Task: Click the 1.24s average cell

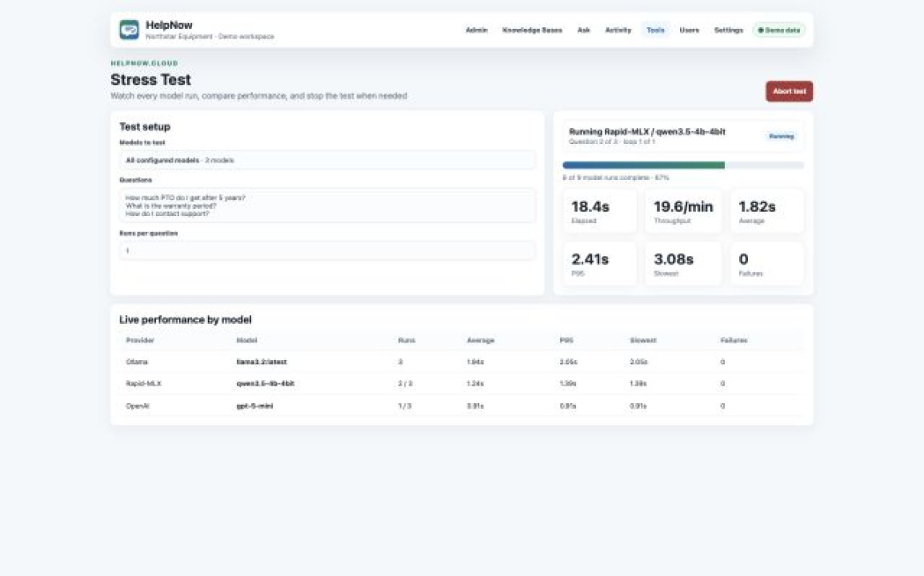Action: [475, 384]
